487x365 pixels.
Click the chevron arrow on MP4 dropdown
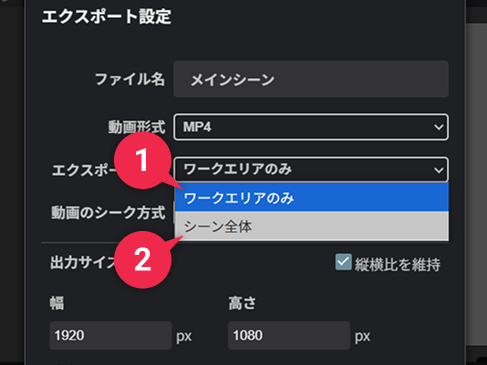coord(439,127)
